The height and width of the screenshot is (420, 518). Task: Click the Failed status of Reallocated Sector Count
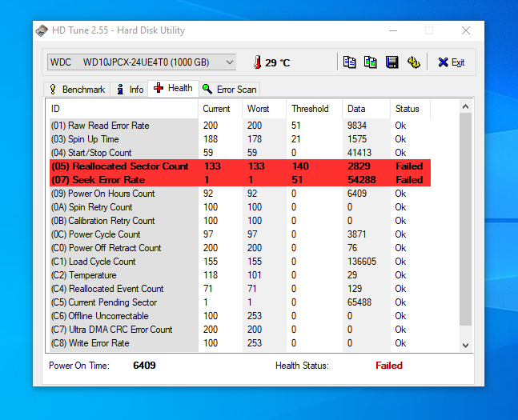pos(409,166)
